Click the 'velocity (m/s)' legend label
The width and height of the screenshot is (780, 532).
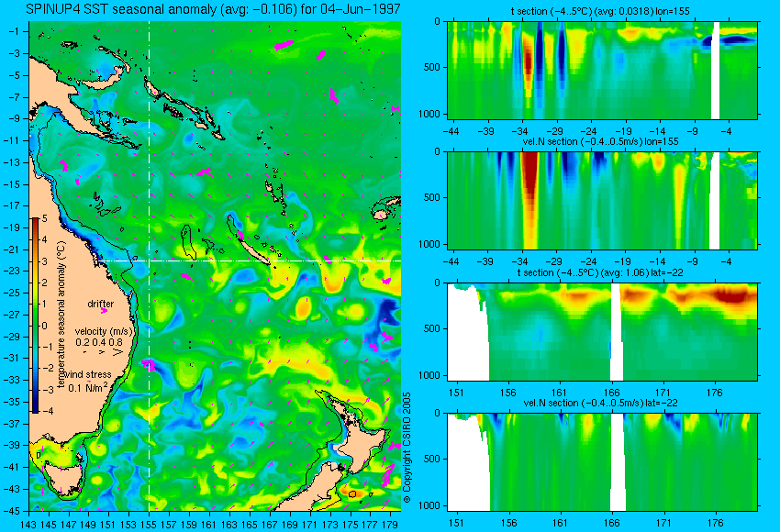pos(104,331)
